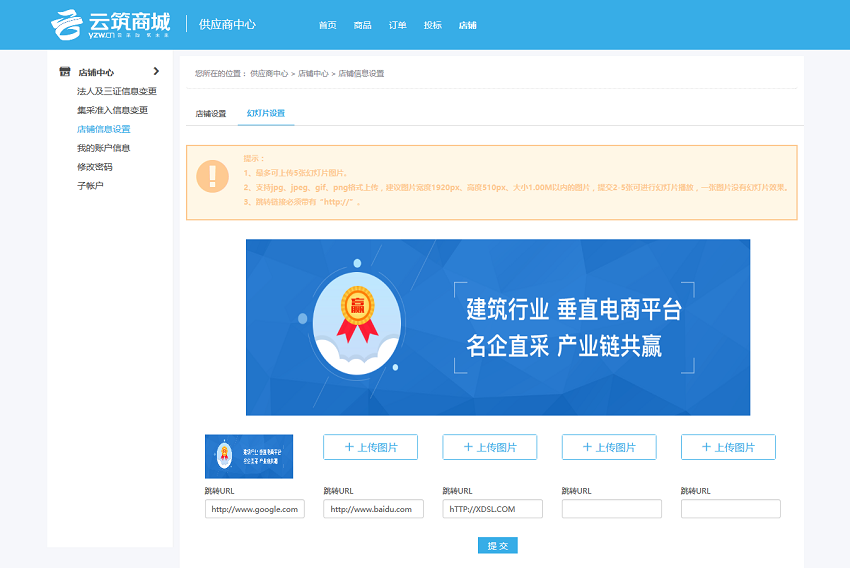Open 订单 in the top navigation

coord(397,25)
